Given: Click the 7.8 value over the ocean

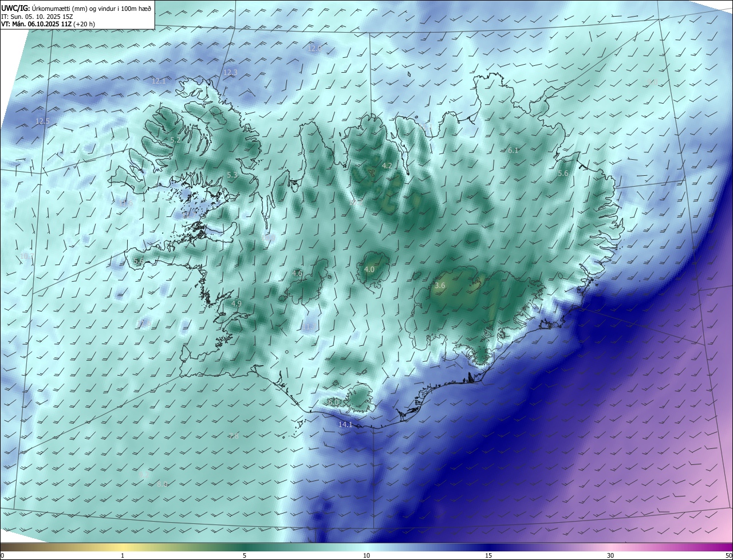Looking at the screenshot, I should pos(234,436).
